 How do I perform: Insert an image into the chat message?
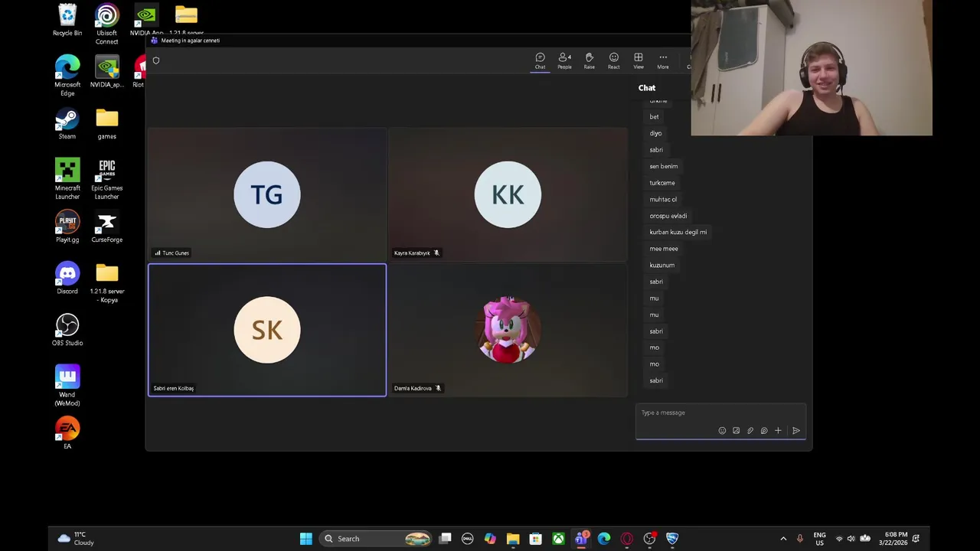(x=736, y=431)
